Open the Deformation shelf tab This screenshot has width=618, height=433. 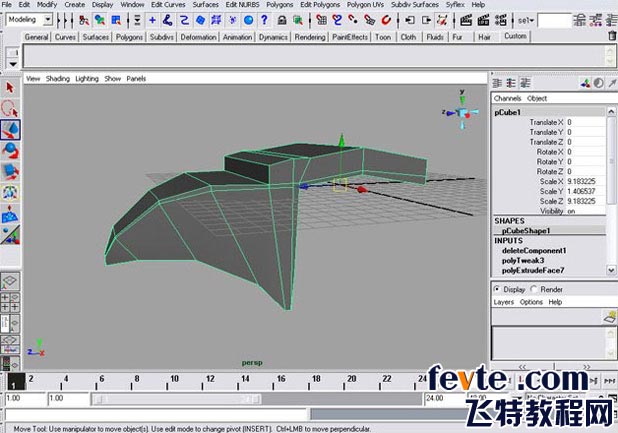click(198, 37)
